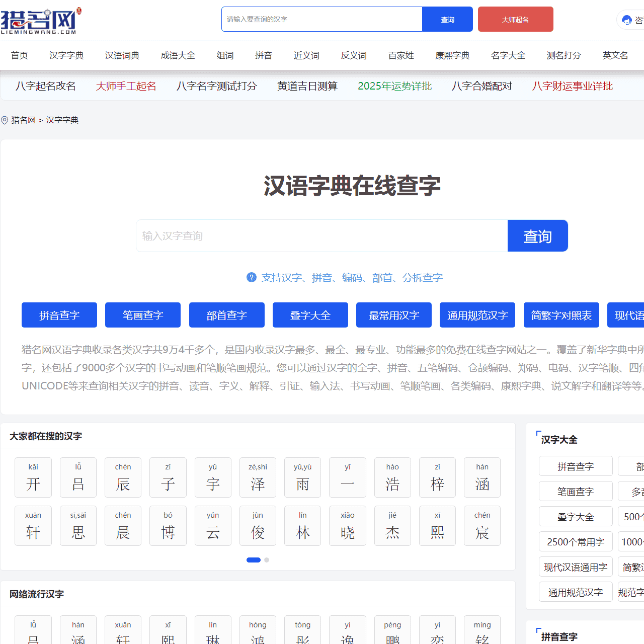Select the character card 泽
The height and width of the screenshot is (644, 644).
258,477
